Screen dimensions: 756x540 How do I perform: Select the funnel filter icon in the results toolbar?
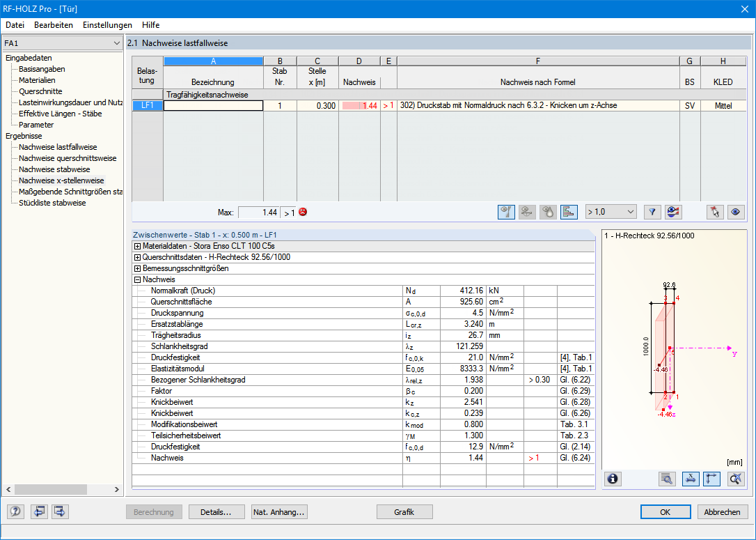point(652,211)
